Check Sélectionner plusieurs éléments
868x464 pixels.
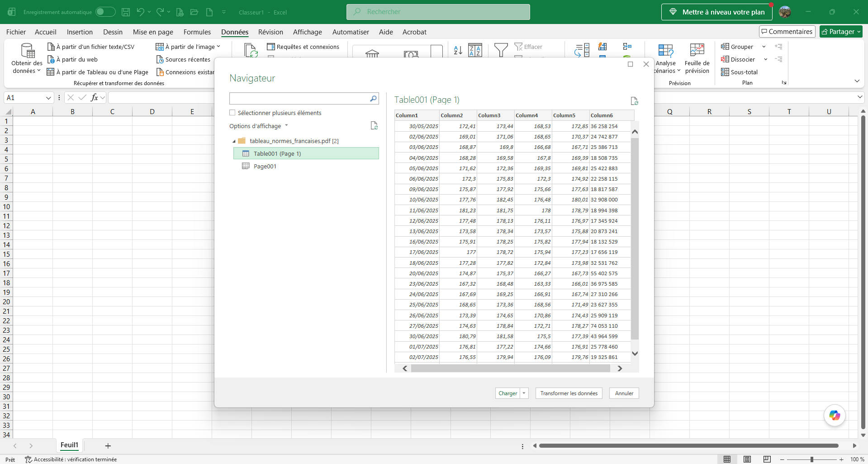[232, 113]
